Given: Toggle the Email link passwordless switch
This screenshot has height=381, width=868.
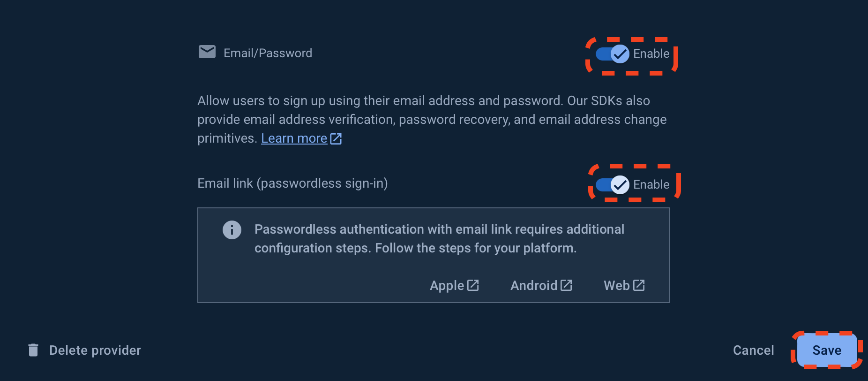Looking at the screenshot, I should [612, 185].
